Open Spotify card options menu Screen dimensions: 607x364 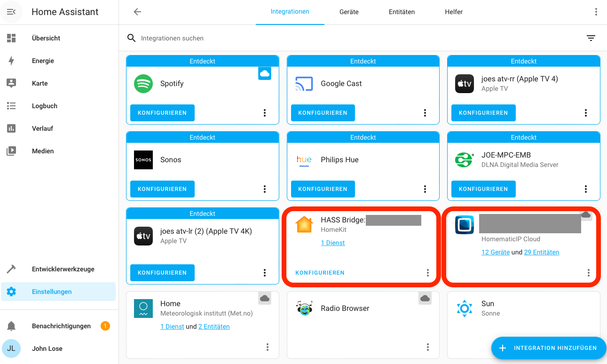[265, 113]
